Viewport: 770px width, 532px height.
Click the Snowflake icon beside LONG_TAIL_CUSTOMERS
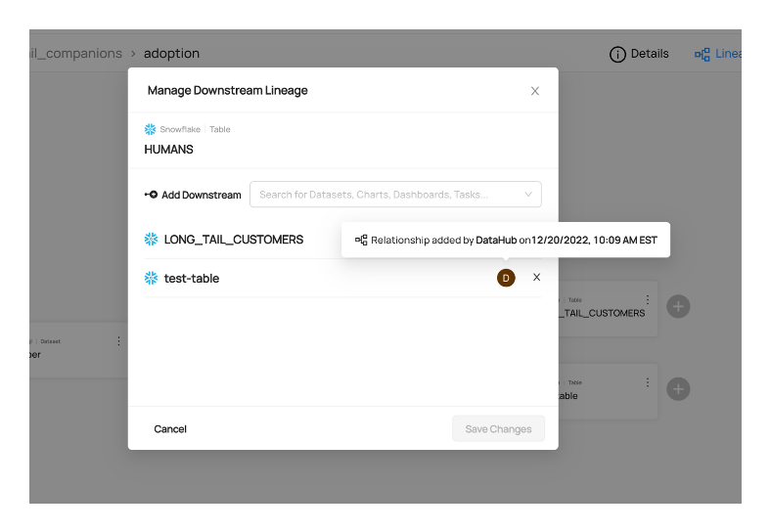click(x=151, y=239)
